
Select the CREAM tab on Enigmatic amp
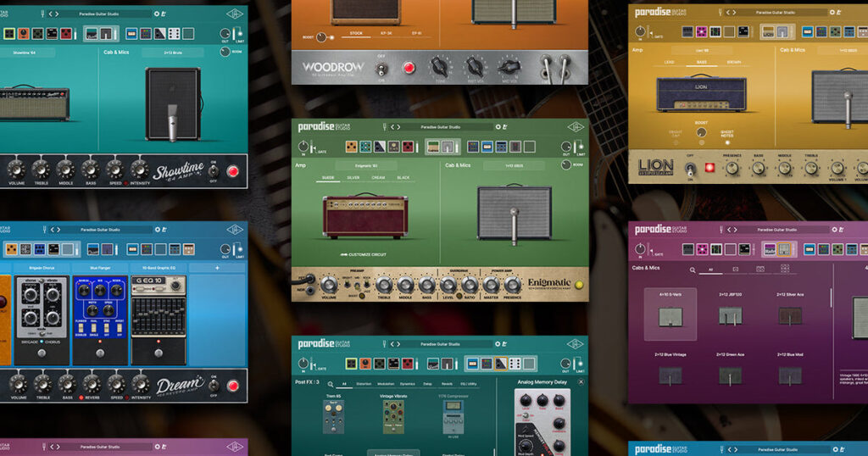point(378,178)
